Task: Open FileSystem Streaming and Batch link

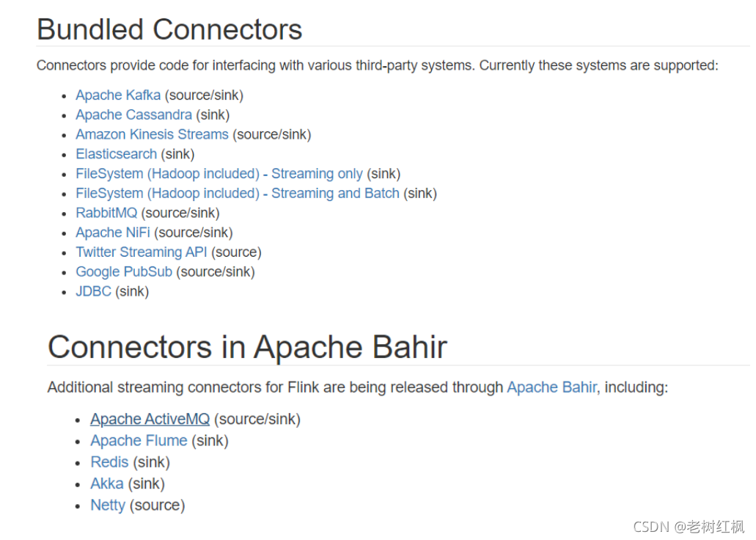Action: coord(238,194)
